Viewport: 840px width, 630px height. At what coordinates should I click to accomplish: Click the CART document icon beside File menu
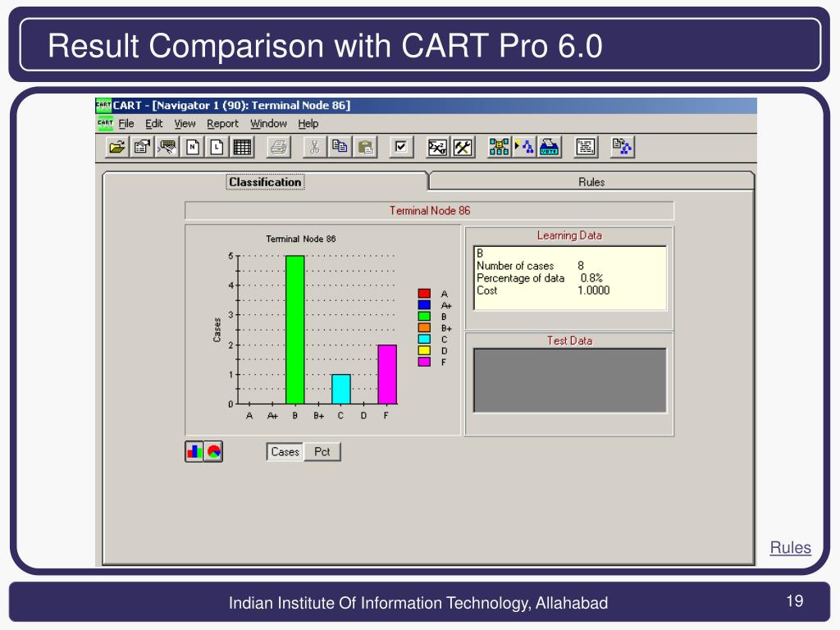click(105, 123)
